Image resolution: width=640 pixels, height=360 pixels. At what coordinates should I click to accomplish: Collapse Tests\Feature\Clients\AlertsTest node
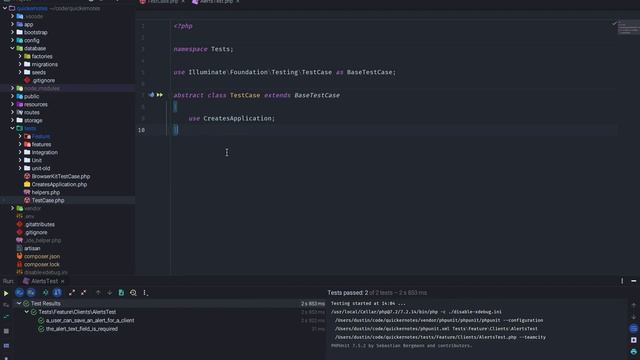[x=27, y=312]
